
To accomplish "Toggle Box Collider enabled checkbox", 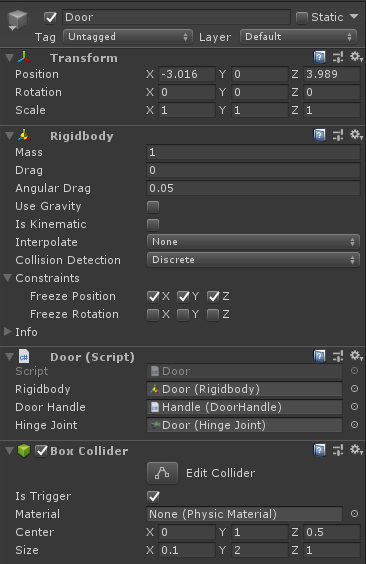I will [41, 451].
